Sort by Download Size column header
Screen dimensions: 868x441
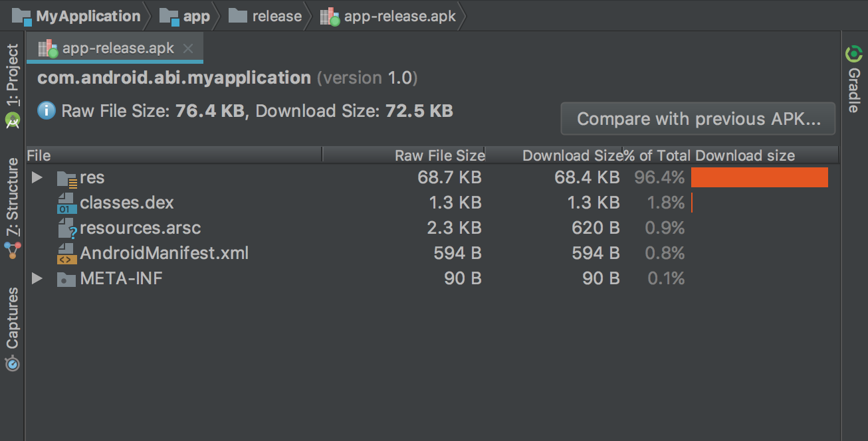571,155
